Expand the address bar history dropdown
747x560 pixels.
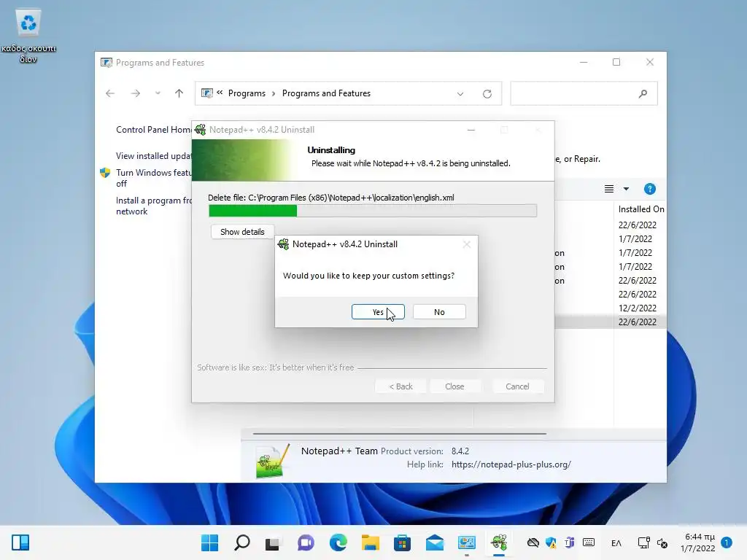point(460,94)
